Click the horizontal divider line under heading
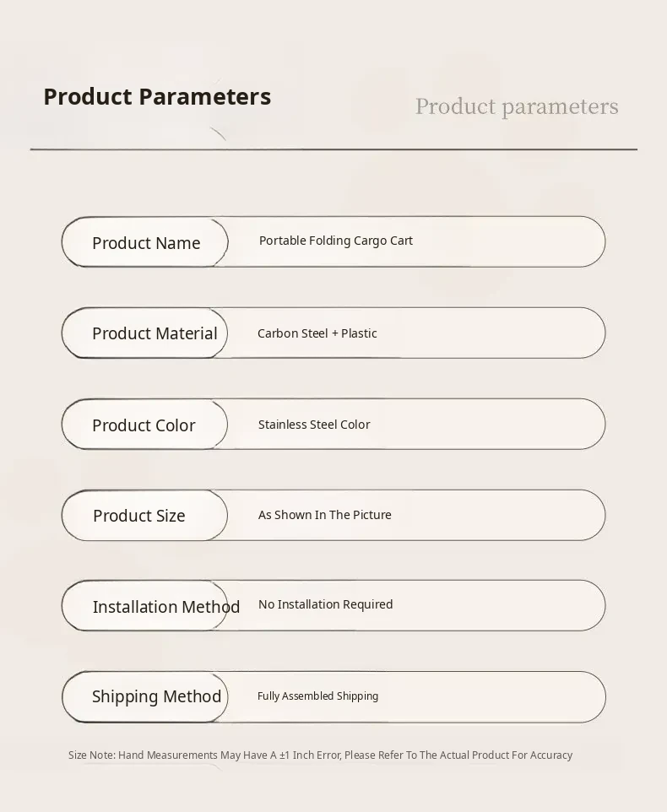 (333, 149)
